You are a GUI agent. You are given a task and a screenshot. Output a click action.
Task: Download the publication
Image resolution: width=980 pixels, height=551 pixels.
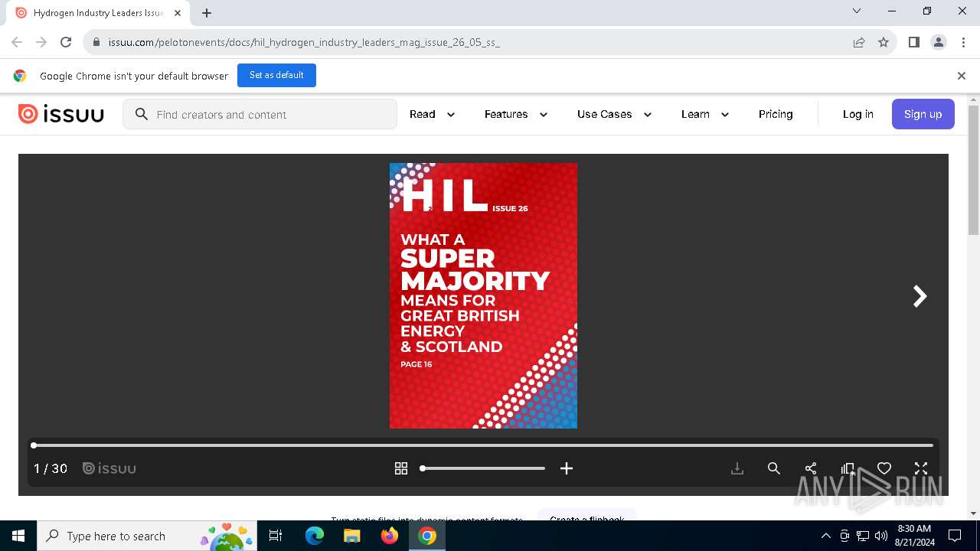(737, 468)
